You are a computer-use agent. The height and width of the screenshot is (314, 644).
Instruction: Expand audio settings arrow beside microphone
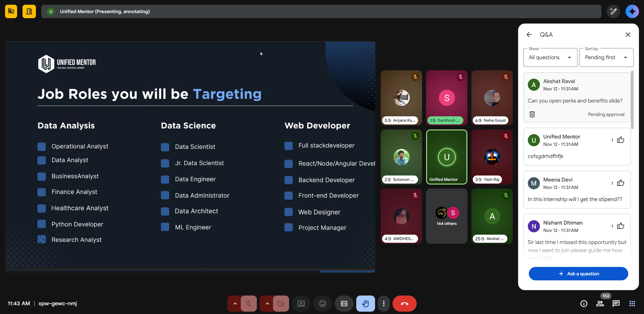[x=235, y=304]
